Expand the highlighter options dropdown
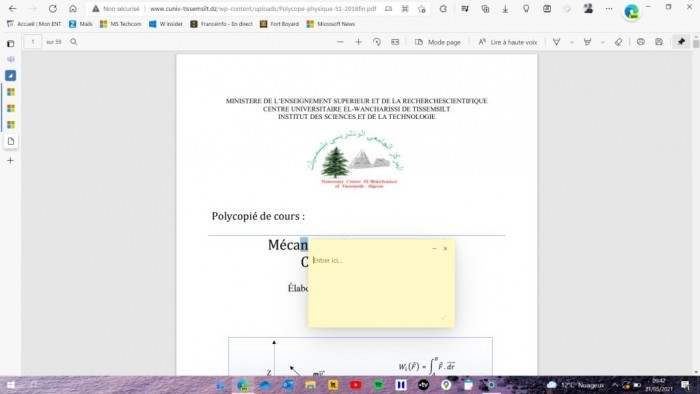 [602, 42]
